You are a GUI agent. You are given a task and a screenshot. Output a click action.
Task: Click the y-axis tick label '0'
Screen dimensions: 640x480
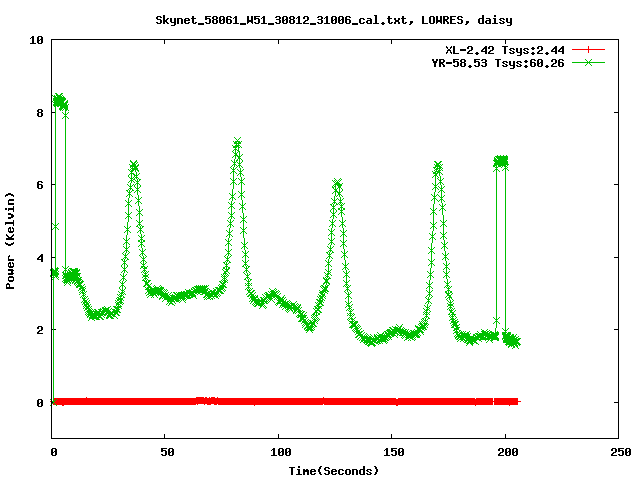coord(40,403)
